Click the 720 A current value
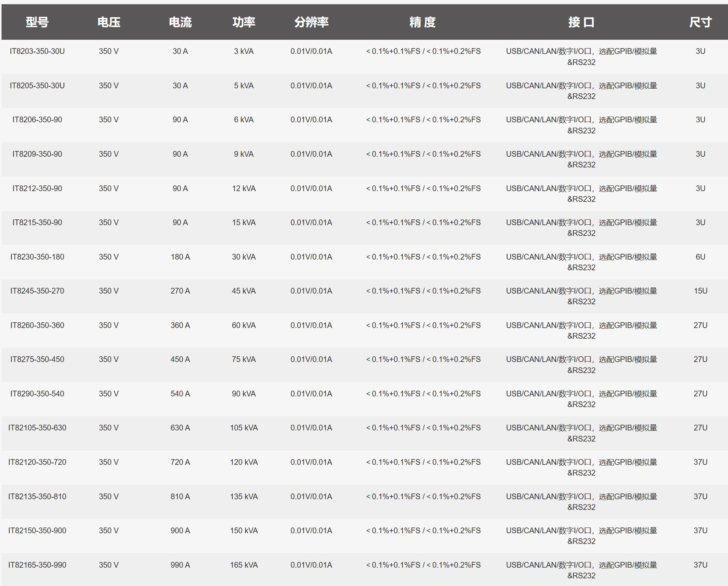The image size is (728, 586). coord(180,462)
